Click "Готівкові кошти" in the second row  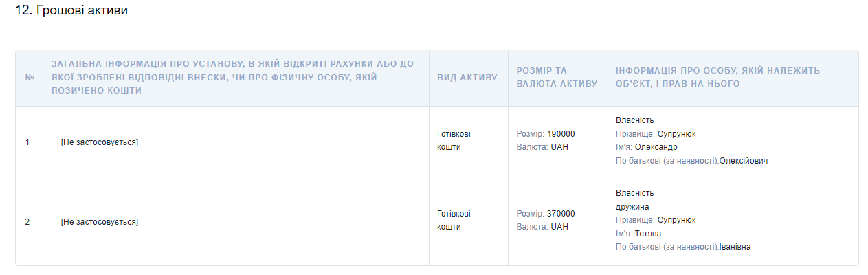click(454, 220)
